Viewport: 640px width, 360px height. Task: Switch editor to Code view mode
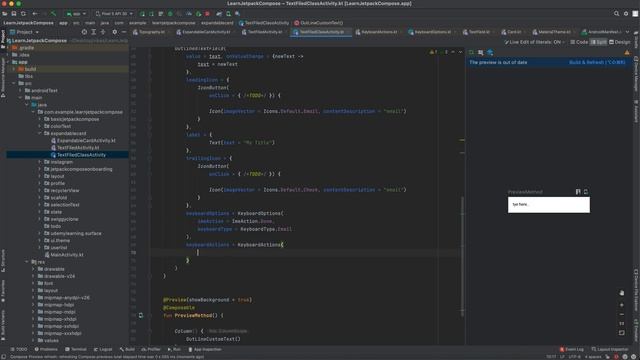click(579, 42)
